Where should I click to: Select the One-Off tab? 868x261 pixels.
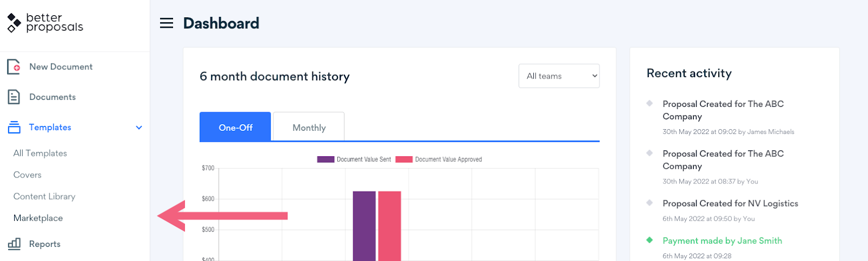[235, 128]
